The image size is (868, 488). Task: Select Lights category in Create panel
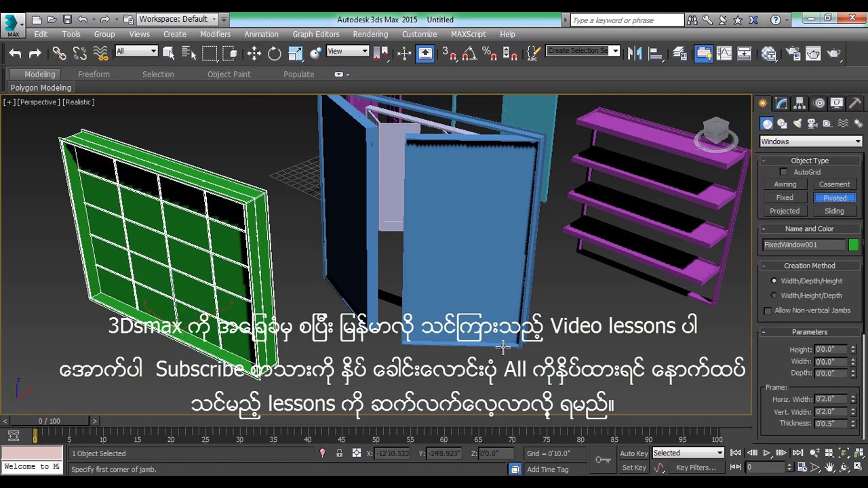click(x=797, y=123)
